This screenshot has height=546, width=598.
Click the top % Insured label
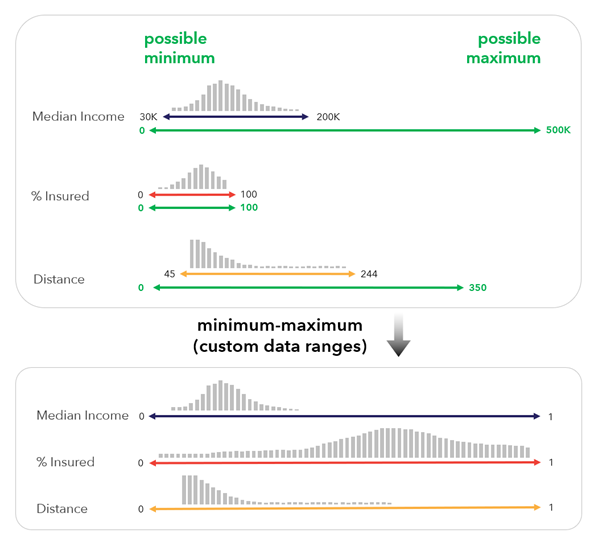(x=60, y=196)
